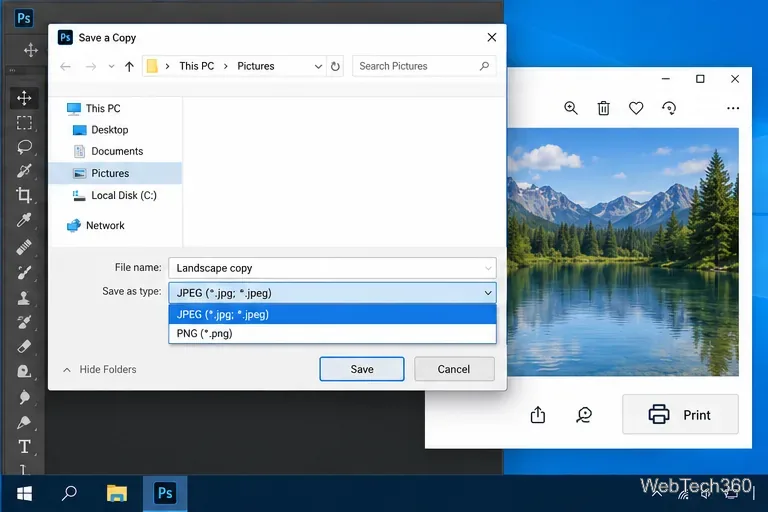
Task: Open taskbar search magnifier
Action: point(69,493)
